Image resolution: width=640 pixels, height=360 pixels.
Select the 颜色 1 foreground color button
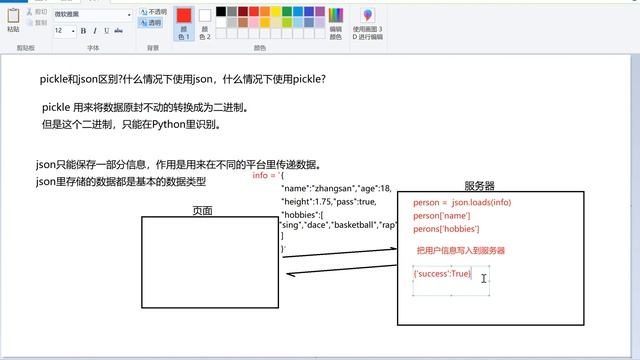tap(184, 24)
